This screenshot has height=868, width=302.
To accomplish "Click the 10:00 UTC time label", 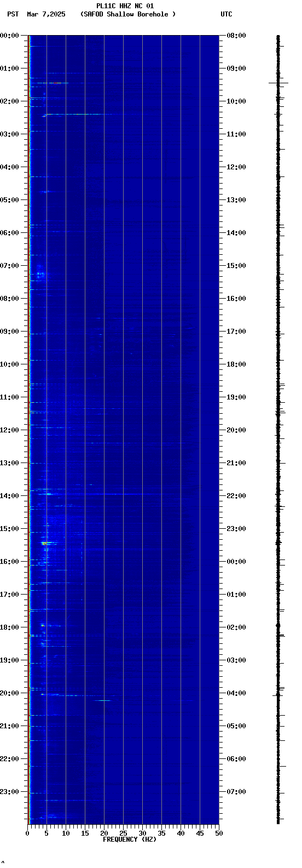I will 236,101.
